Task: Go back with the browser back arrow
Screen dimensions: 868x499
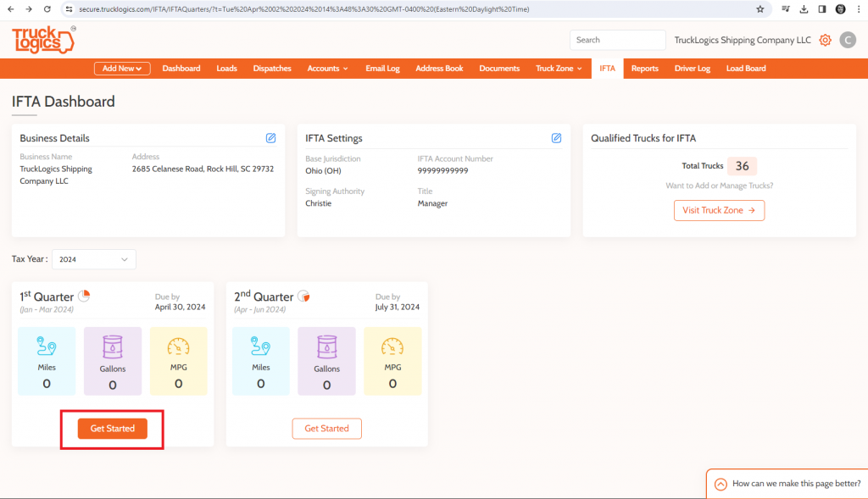Action: [x=10, y=8]
